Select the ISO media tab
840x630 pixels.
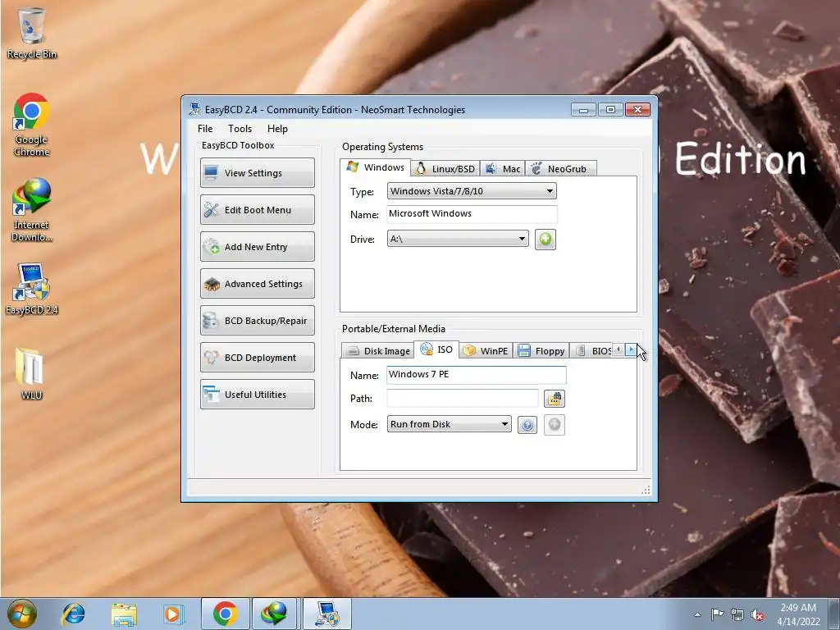pyautogui.click(x=436, y=349)
